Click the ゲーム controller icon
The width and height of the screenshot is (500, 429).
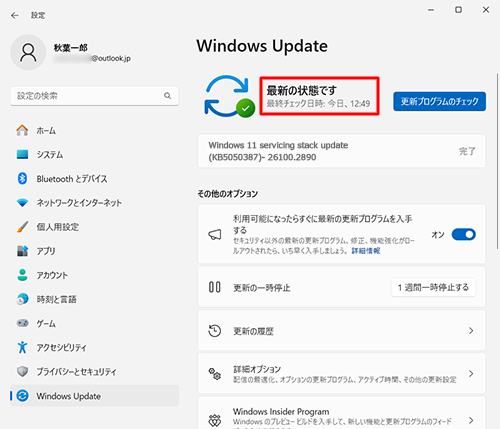[x=22, y=323]
